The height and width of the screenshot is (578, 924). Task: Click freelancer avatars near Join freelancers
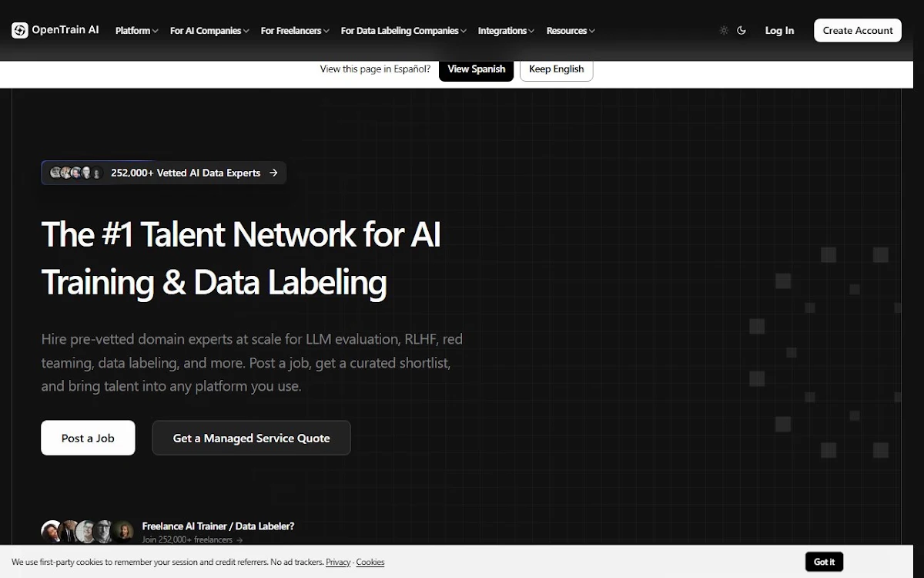click(88, 532)
